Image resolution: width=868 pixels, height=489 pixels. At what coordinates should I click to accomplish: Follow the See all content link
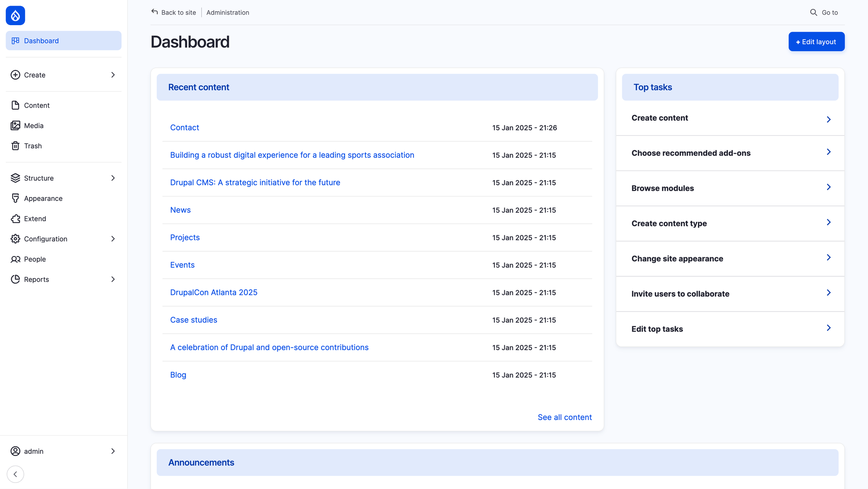[565, 417]
